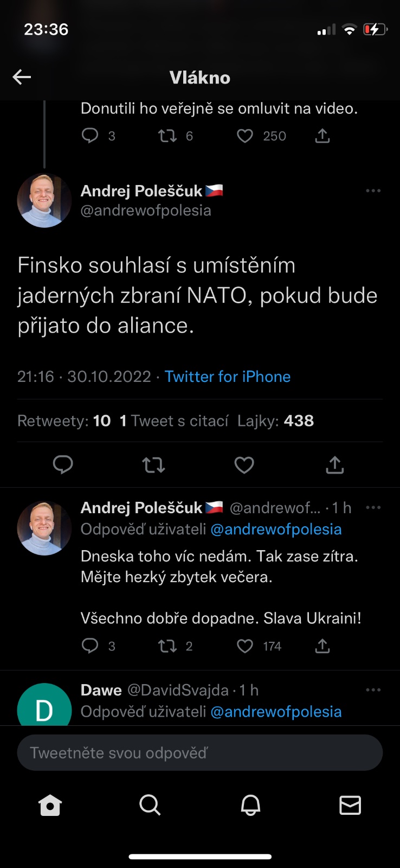Tap the 'Tweetněte svou odpověď' reply field
400x868 pixels.
[200, 752]
